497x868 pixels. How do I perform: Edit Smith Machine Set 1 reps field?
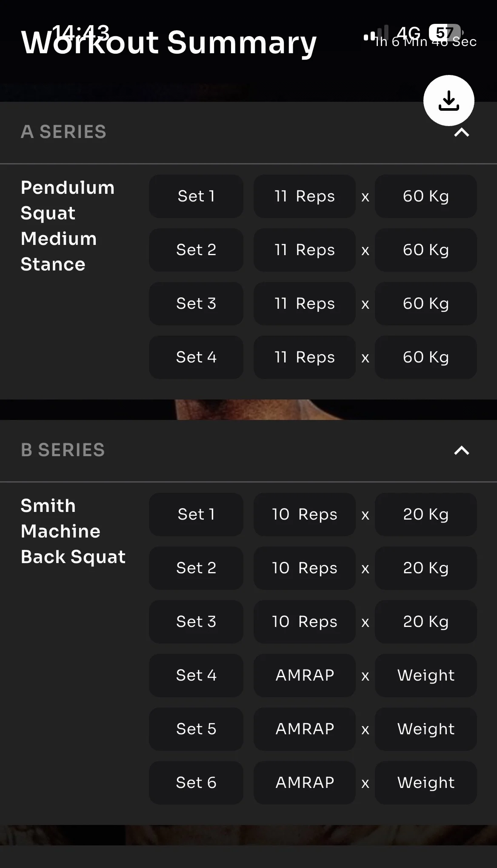coord(304,514)
